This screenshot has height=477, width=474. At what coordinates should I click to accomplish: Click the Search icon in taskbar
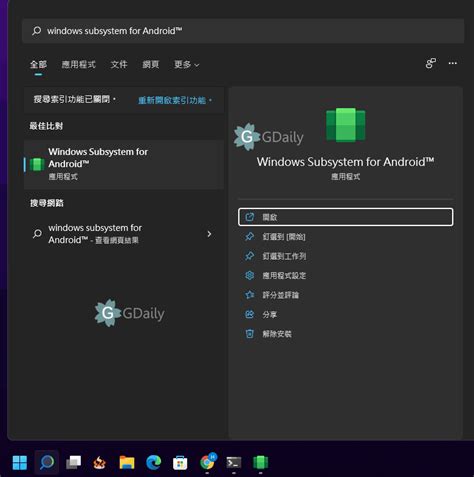(x=47, y=462)
